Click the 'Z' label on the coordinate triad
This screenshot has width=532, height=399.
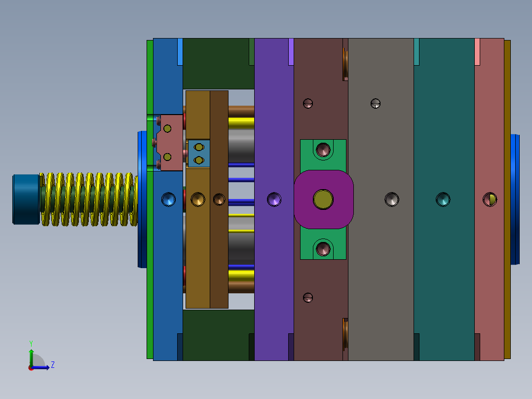click(53, 365)
